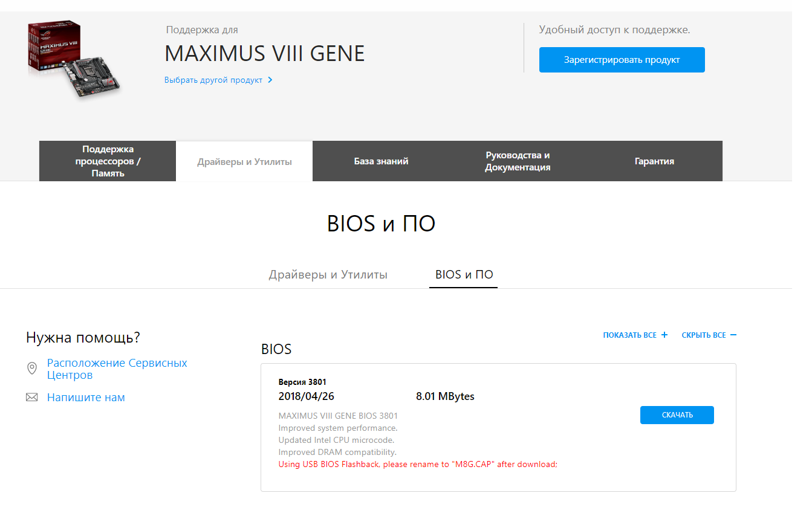Go to the Гарантия tab
Screen dimensions: 812x519
pyautogui.click(x=654, y=161)
